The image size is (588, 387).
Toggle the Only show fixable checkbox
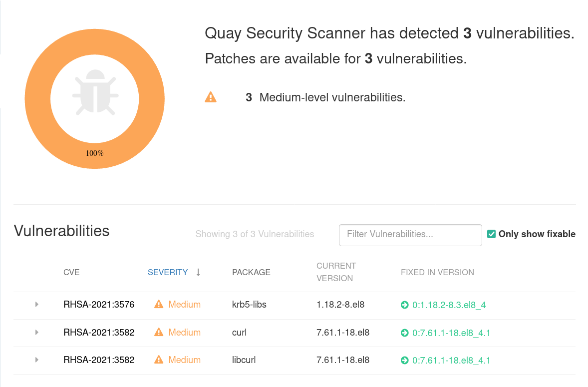[x=492, y=234]
